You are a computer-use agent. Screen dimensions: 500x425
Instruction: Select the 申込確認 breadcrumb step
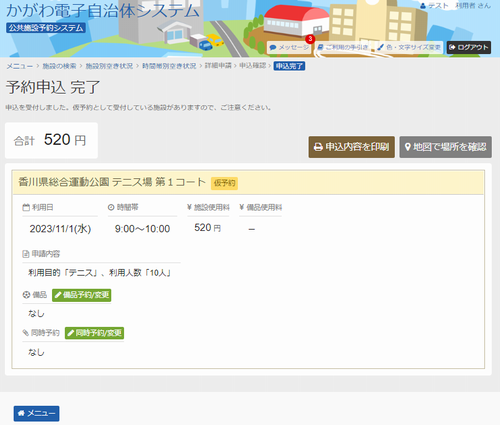coord(252,66)
